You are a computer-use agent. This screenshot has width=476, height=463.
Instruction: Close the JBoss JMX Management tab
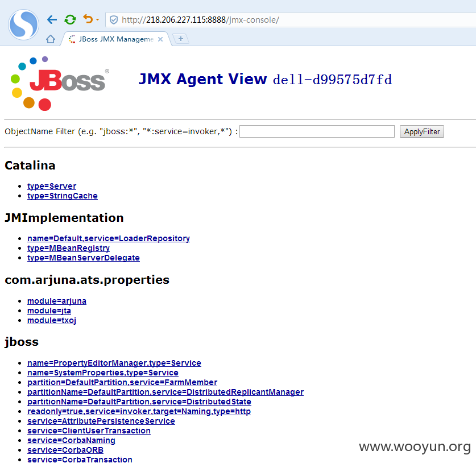(160, 39)
